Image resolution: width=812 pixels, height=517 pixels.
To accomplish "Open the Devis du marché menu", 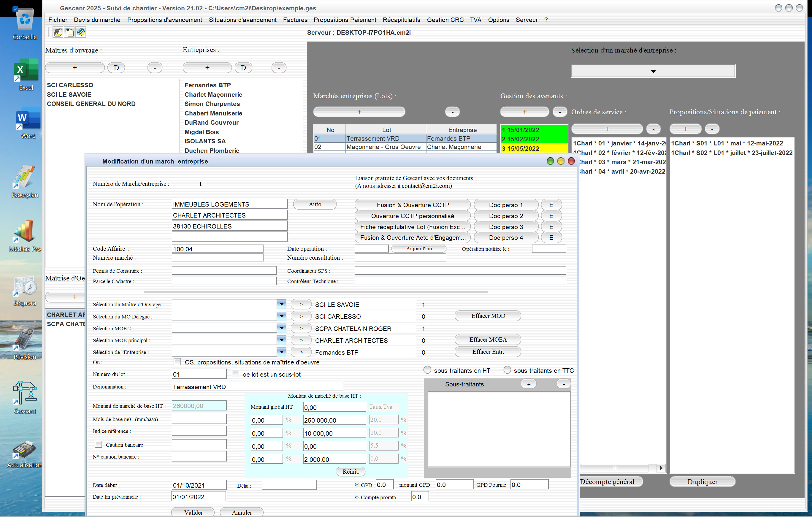I will click(97, 20).
